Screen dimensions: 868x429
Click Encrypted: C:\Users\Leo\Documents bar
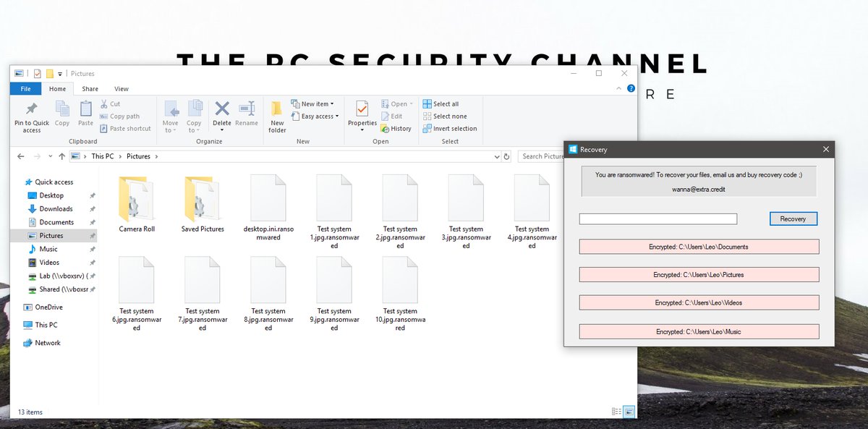[x=699, y=247]
